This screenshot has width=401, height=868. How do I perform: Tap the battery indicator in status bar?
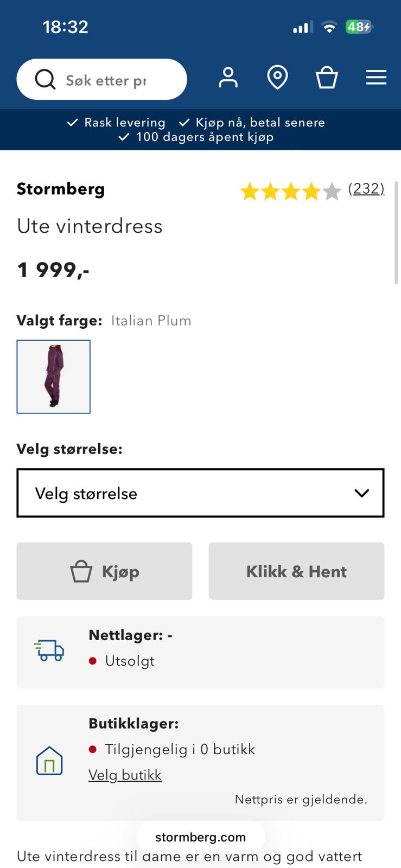pos(359,27)
